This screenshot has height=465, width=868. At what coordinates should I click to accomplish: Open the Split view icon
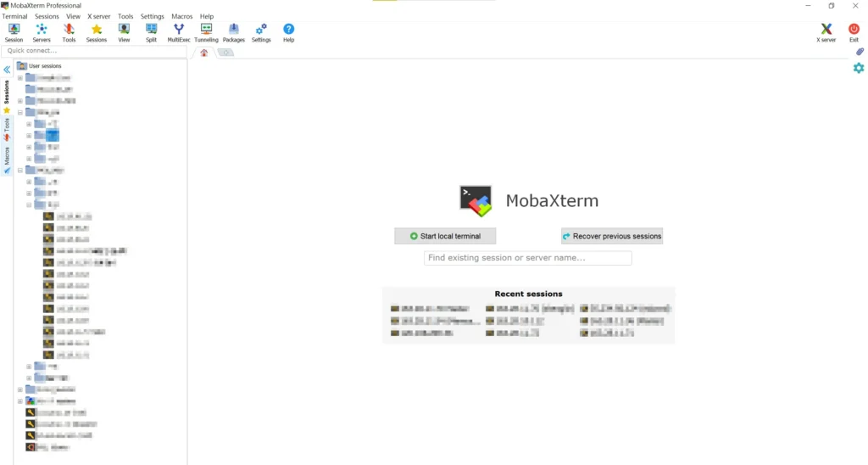tap(151, 32)
